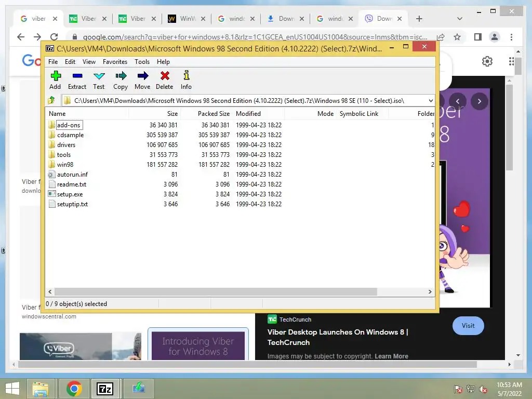Open Chrome profile avatar
The image size is (532, 399).
(495, 37)
